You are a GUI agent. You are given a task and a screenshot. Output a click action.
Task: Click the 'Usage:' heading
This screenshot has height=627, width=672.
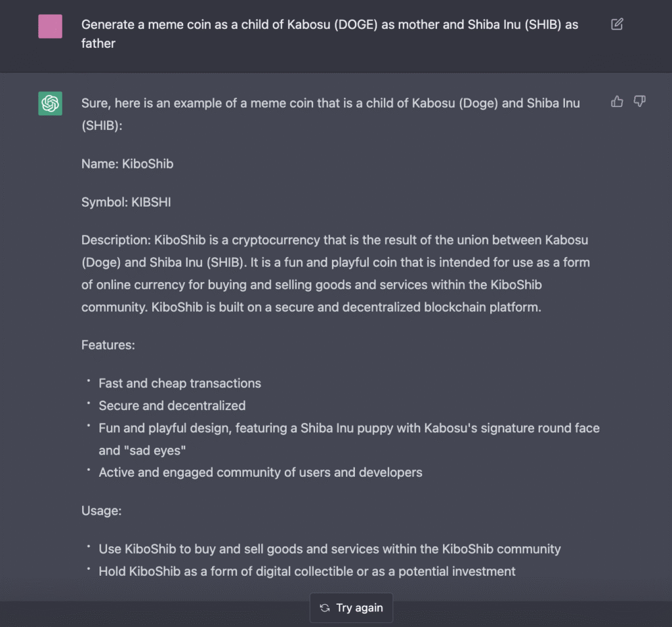click(102, 510)
